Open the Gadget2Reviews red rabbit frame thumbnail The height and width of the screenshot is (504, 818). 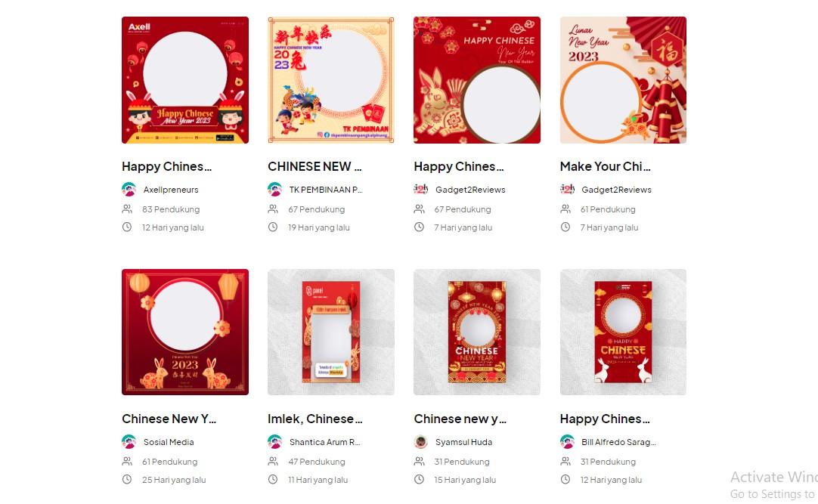(477, 80)
